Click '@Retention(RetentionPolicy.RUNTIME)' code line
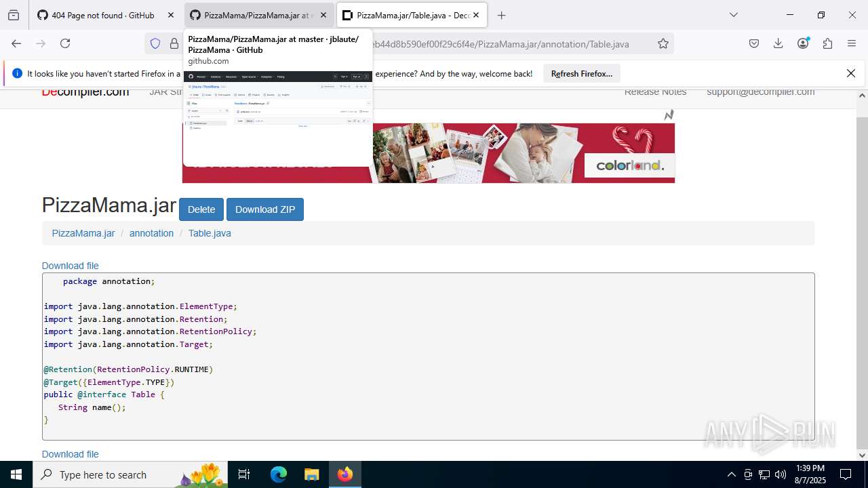Screen dimensions: 868x488 point(129,369)
